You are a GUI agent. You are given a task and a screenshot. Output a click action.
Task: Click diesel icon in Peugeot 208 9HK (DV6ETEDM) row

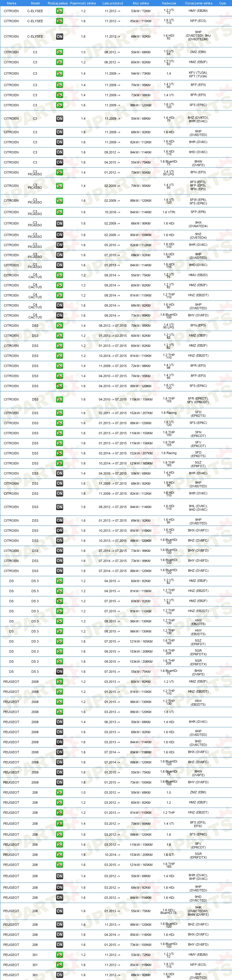tap(59, 911)
